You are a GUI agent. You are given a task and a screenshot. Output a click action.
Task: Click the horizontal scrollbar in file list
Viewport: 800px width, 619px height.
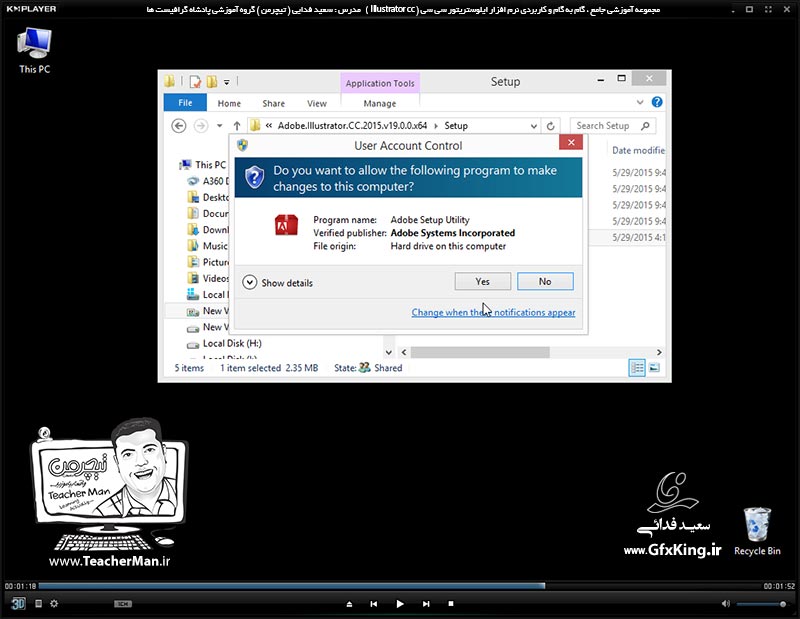coord(480,352)
